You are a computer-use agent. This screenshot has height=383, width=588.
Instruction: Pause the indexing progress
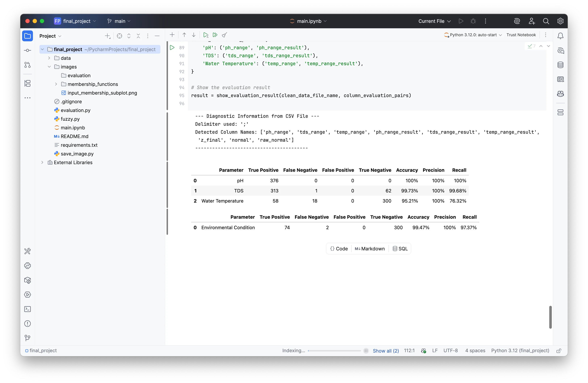click(x=366, y=351)
